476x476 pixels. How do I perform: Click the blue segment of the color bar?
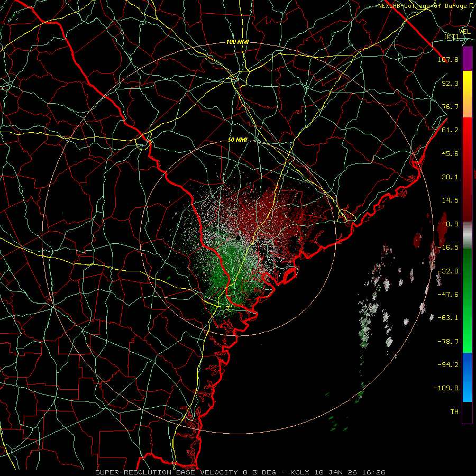click(467, 377)
